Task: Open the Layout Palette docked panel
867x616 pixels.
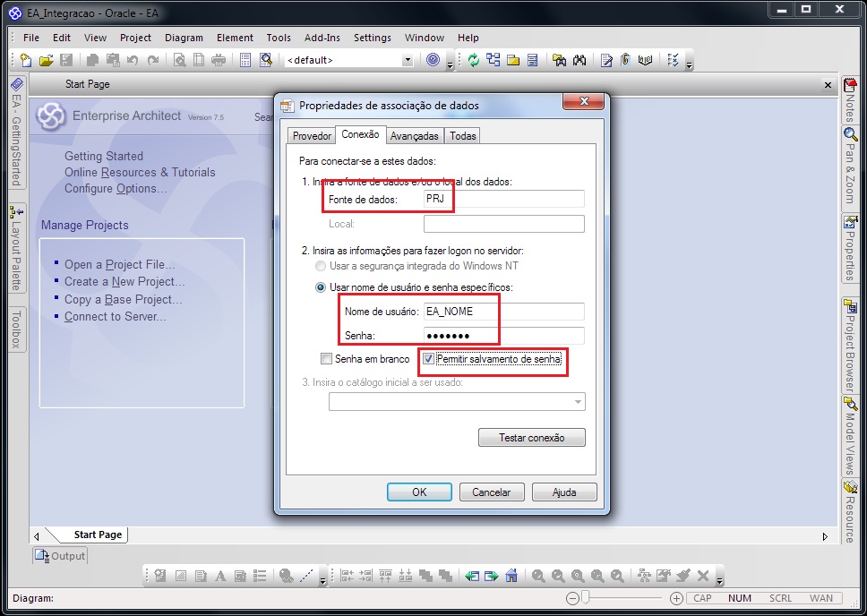Action: 17,248
